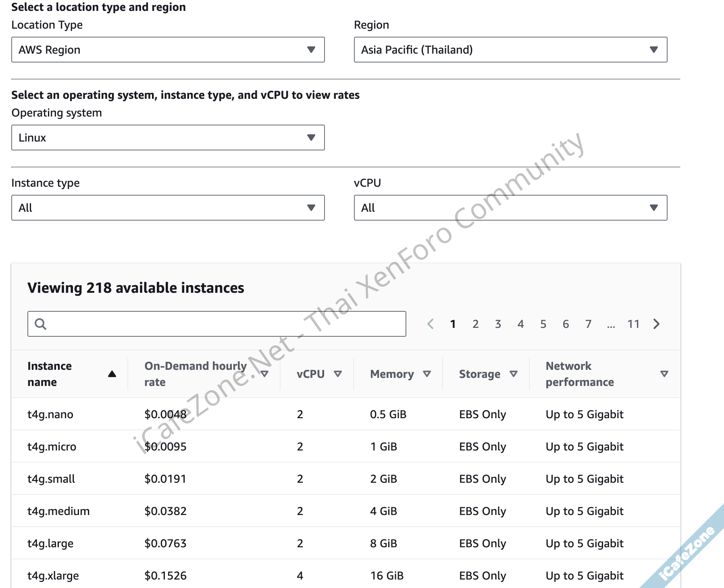The image size is (724, 588).
Task: Sort table by Memory column arrow
Action: coord(427,374)
